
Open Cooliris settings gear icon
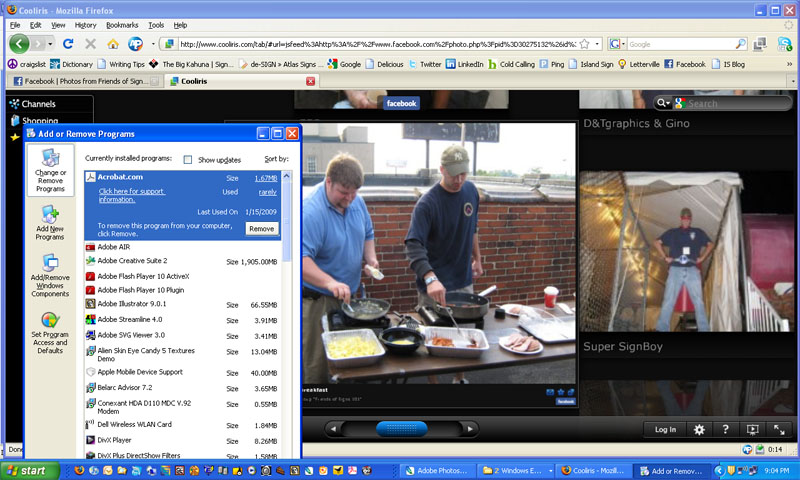pos(699,430)
